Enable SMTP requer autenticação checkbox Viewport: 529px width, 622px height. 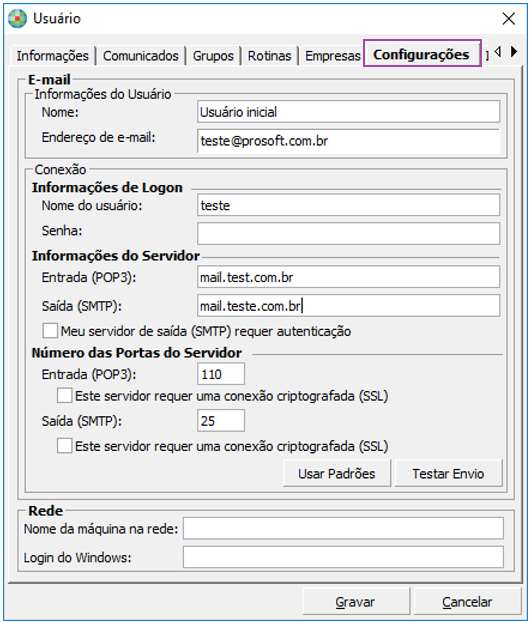click(x=50, y=330)
